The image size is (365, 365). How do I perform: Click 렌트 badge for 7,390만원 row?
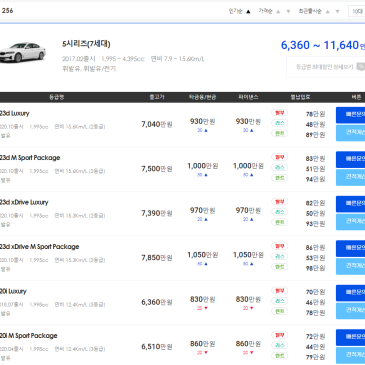point(279,222)
